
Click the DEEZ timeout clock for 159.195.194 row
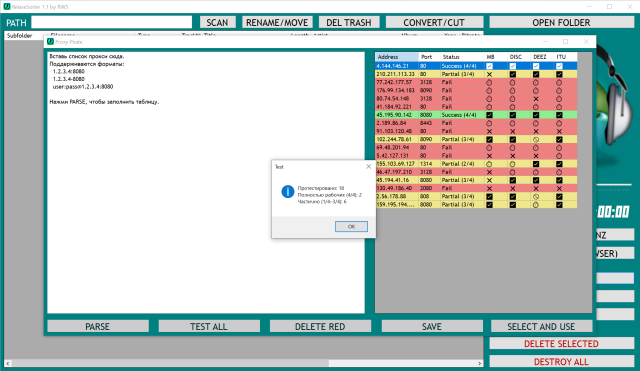click(x=536, y=205)
